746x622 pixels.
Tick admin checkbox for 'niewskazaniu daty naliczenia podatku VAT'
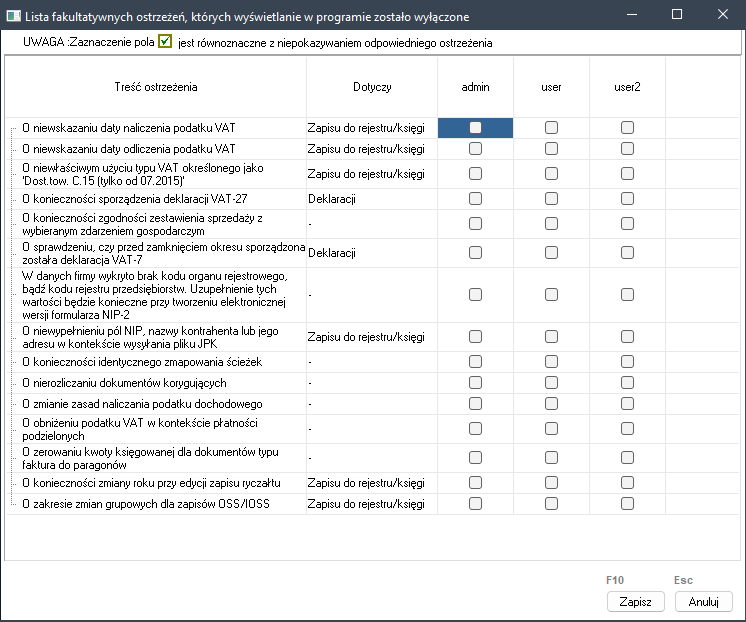click(x=475, y=128)
